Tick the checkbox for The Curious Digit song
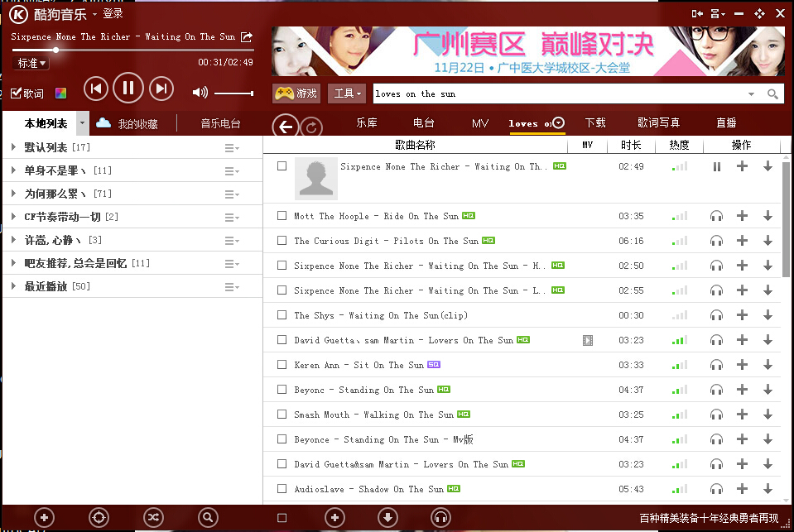794x532 pixels. pos(282,241)
